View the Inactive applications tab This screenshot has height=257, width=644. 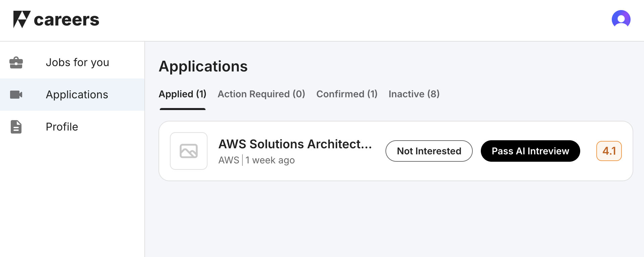(x=414, y=94)
